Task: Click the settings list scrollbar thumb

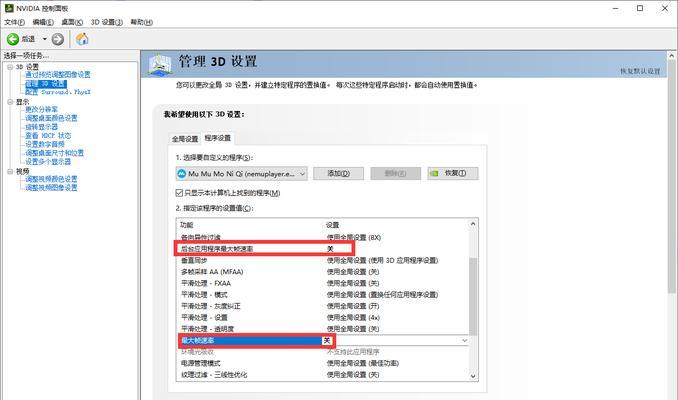Action: pos(473,297)
